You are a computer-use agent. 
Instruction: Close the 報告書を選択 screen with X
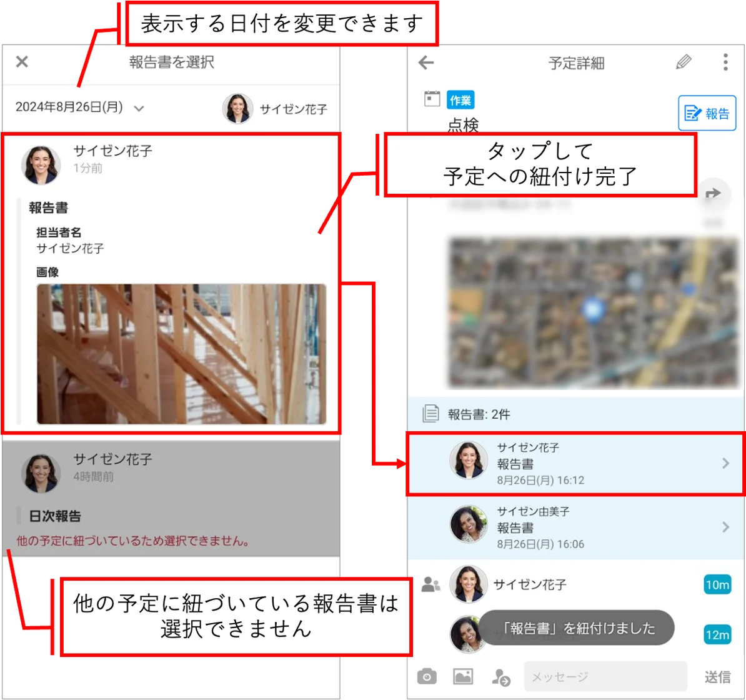(22, 61)
